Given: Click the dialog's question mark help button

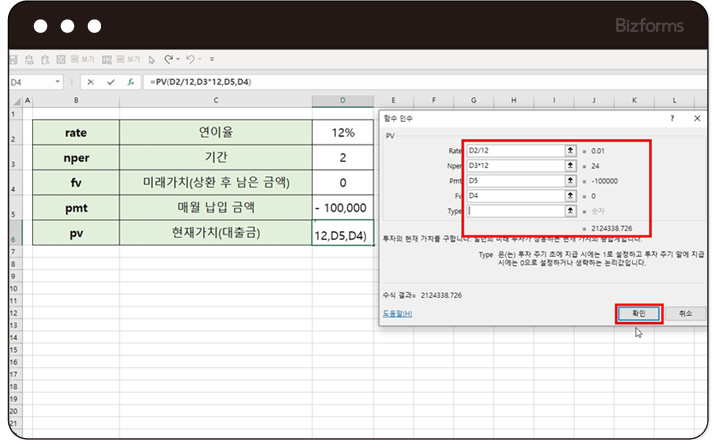Looking at the screenshot, I should (x=671, y=118).
